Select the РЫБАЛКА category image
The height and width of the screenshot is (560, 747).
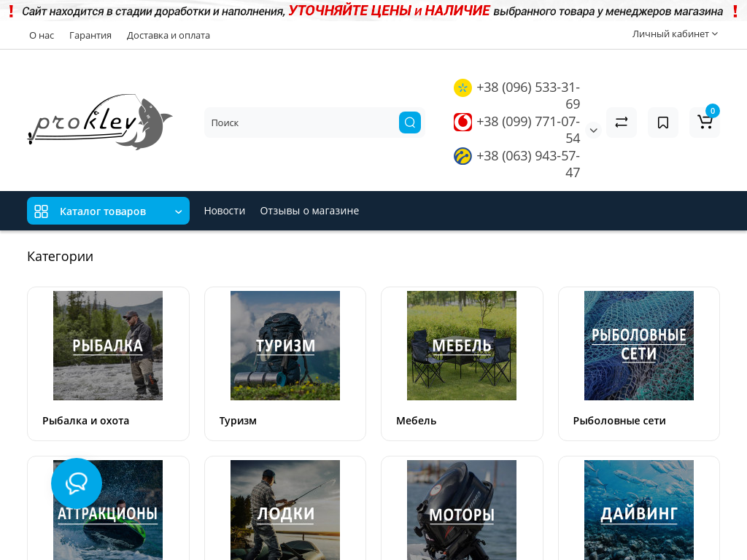point(108,345)
